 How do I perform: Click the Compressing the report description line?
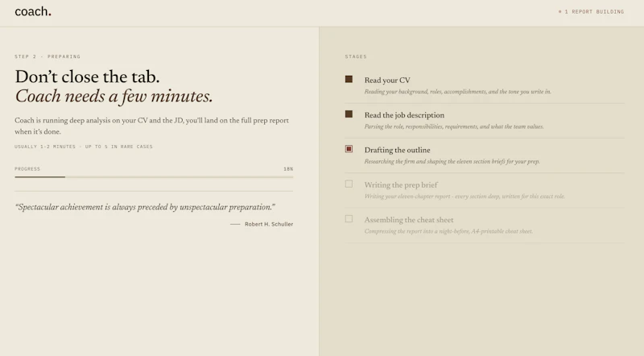[448, 231]
